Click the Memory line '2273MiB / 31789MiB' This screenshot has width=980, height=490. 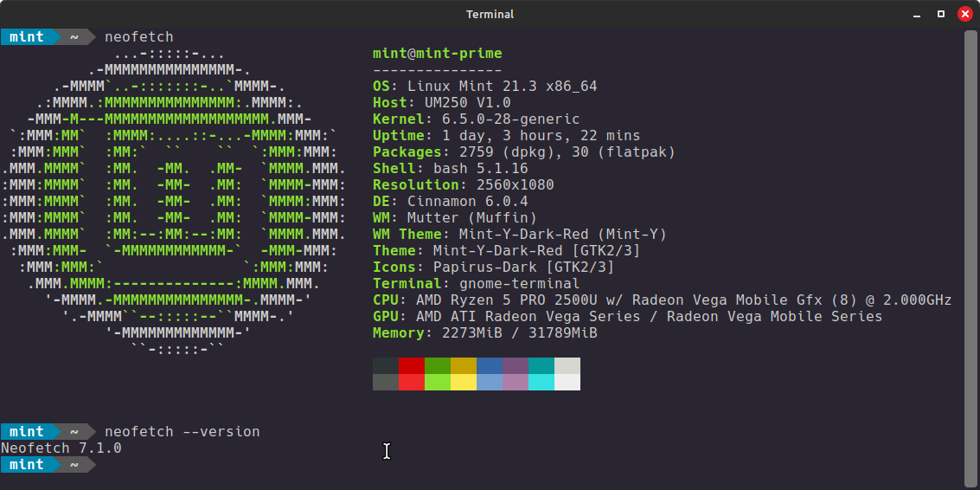[x=519, y=333]
